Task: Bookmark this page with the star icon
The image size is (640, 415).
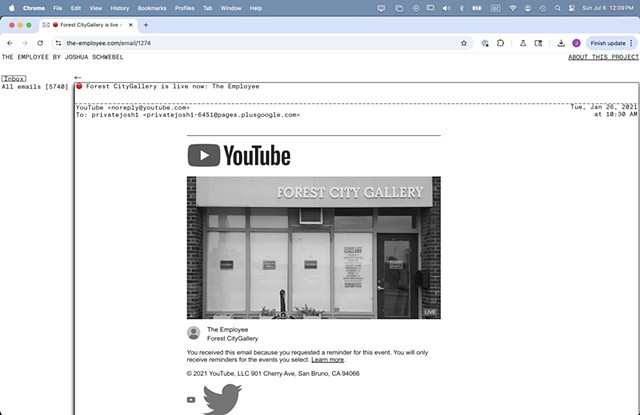Action: pos(464,43)
